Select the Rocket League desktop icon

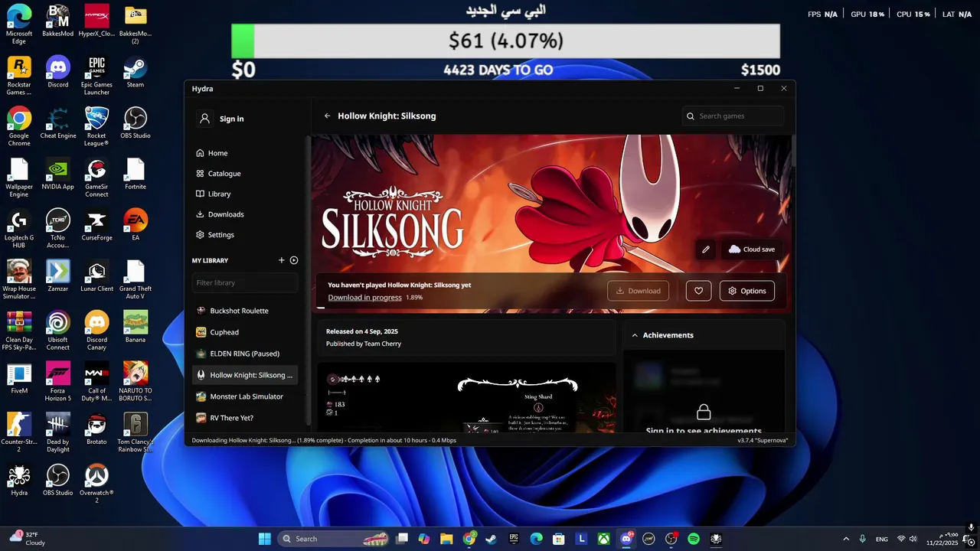pos(96,126)
